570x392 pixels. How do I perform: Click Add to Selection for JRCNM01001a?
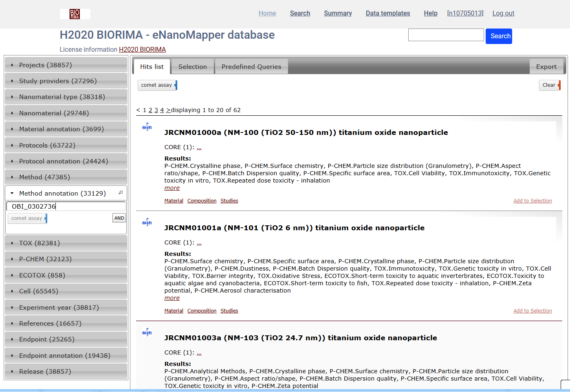click(x=533, y=311)
